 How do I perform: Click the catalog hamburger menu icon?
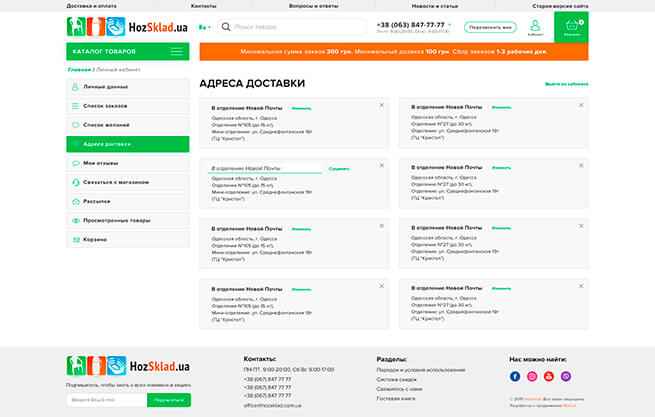click(177, 51)
